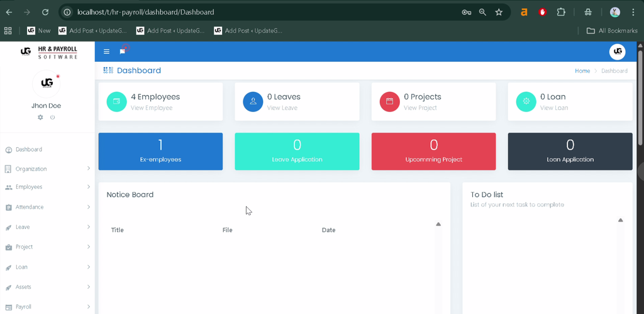Click the teal Employees card icon
The image size is (644, 314).
point(116,101)
